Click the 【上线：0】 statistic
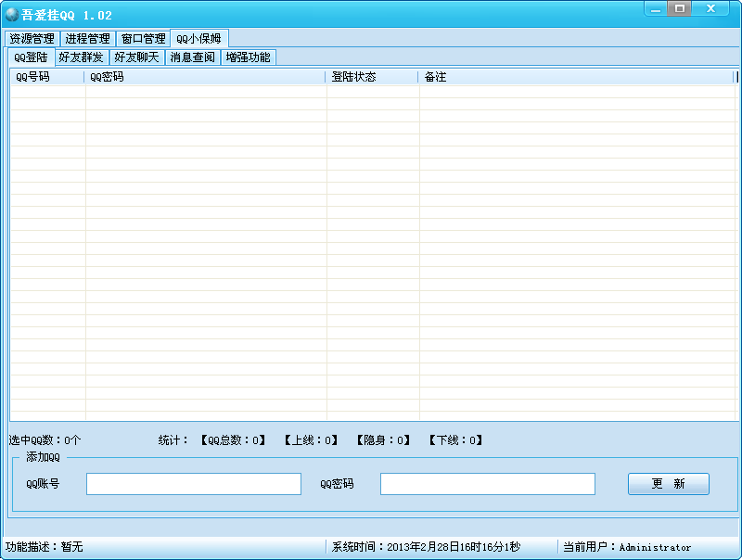742x560 pixels. click(x=311, y=440)
